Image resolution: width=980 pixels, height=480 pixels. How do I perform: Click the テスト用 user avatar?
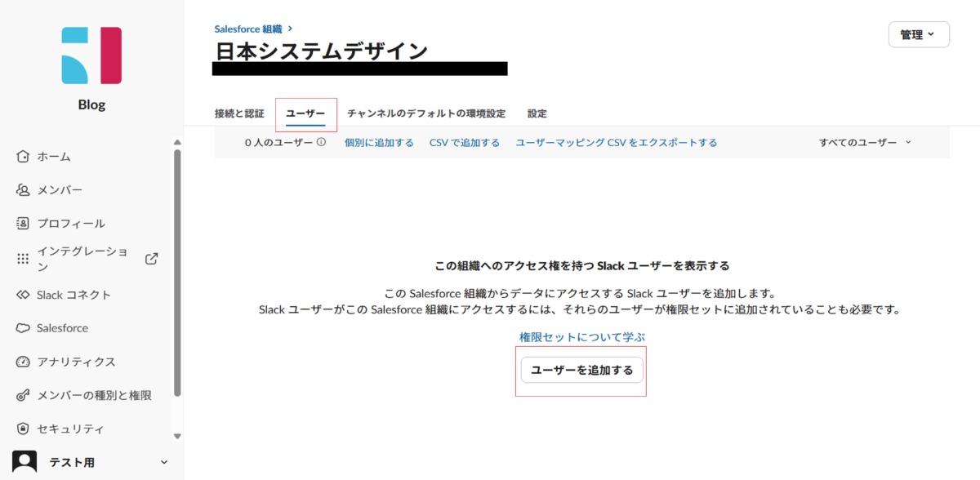(24, 462)
